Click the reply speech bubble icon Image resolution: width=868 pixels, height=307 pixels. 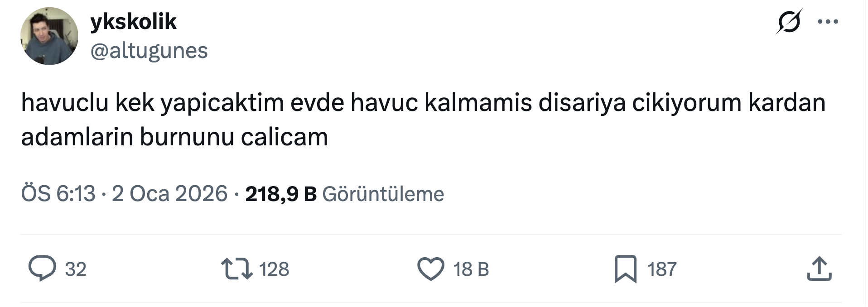click(42, 269)
